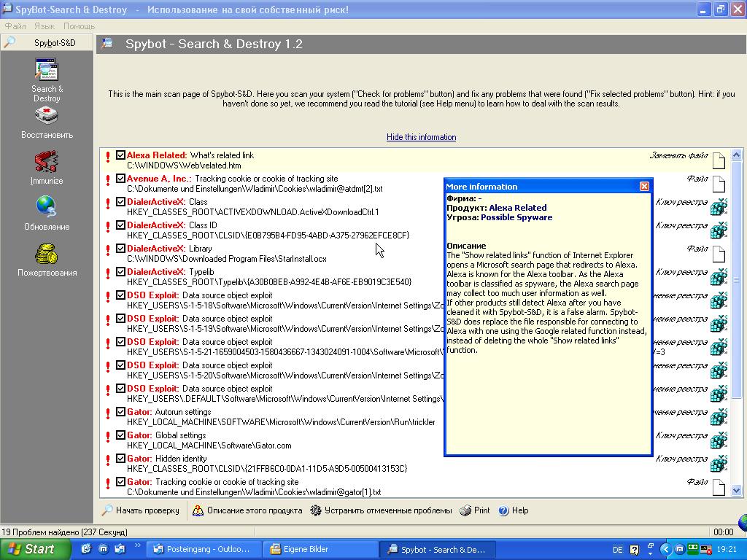Open the Обновление update globe icon
The width and height of the screenshot is (747, 560).
(x=46, y=206)
